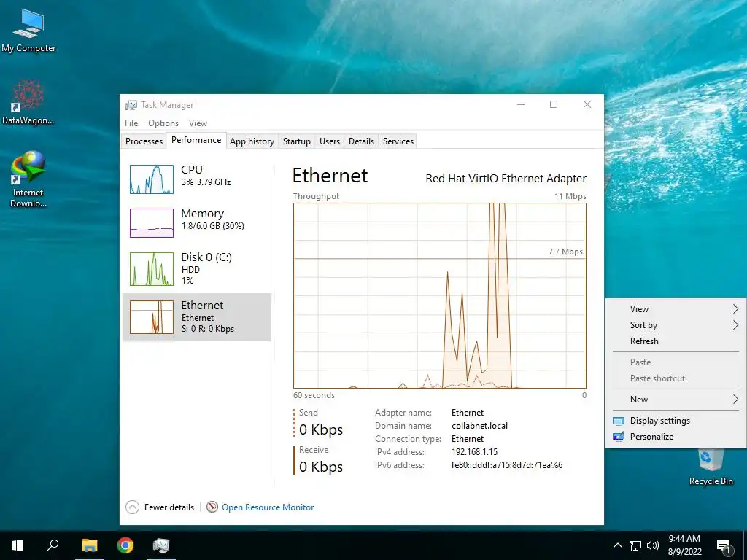The height and width of the screenshot is (560, 747).
Task: Click the greyed Paste context menu entry
Action: click(676, 362)
